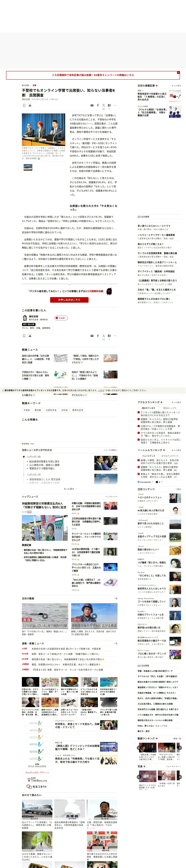
Task: Open ニュースの要点へ link
Action: click(x=110, y=450)
